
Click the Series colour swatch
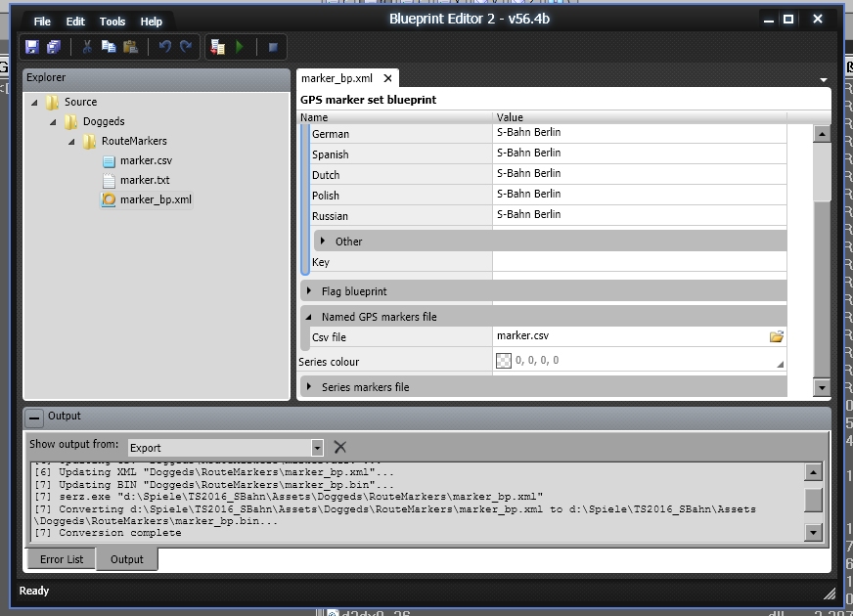tap(504, 361)
